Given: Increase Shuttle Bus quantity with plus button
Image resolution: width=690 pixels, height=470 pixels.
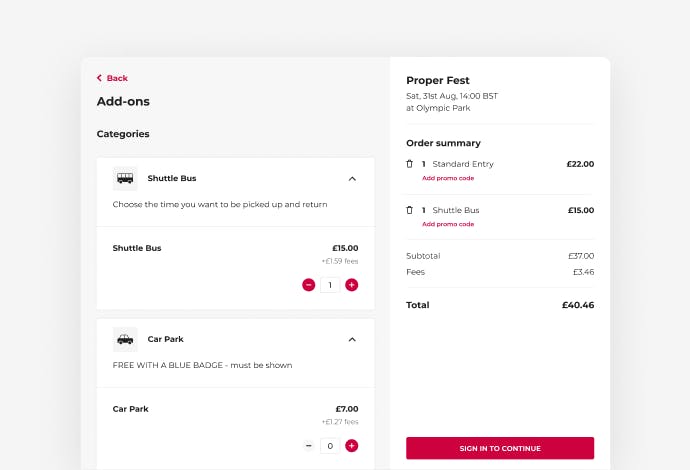Looking at the screenshot, I should tap(351, 285).
